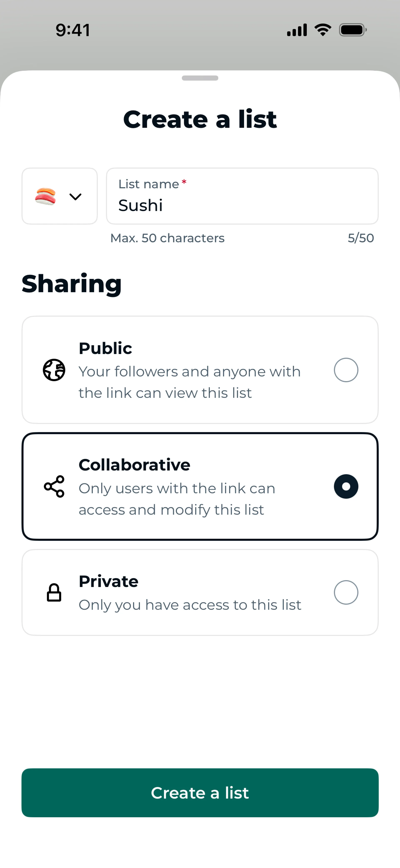Image resolution: width=400 pixels, height=868 pixels.
Task: Tap the Private option description text
Action: point(190,605)
